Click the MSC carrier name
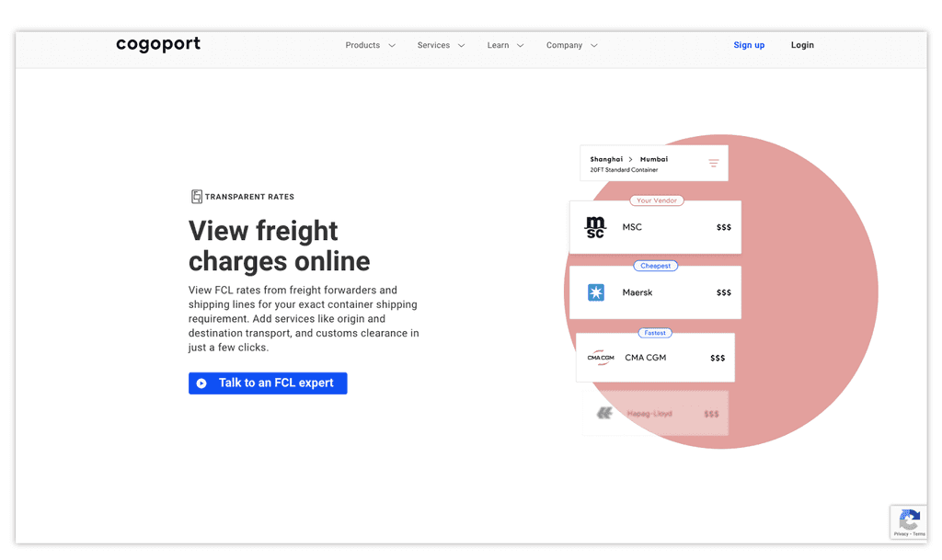The height and width of the screenshot is (560, 942). (x=632, y=227)
